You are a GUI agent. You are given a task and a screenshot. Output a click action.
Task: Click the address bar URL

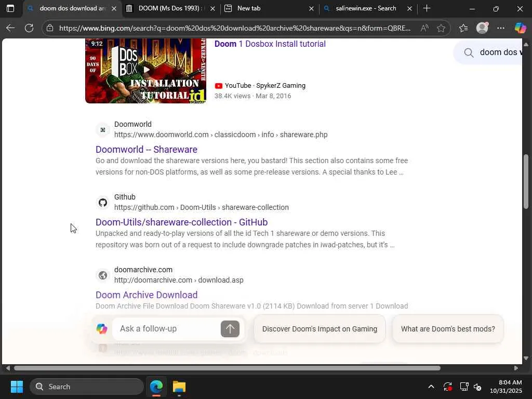tap(235, 28)
